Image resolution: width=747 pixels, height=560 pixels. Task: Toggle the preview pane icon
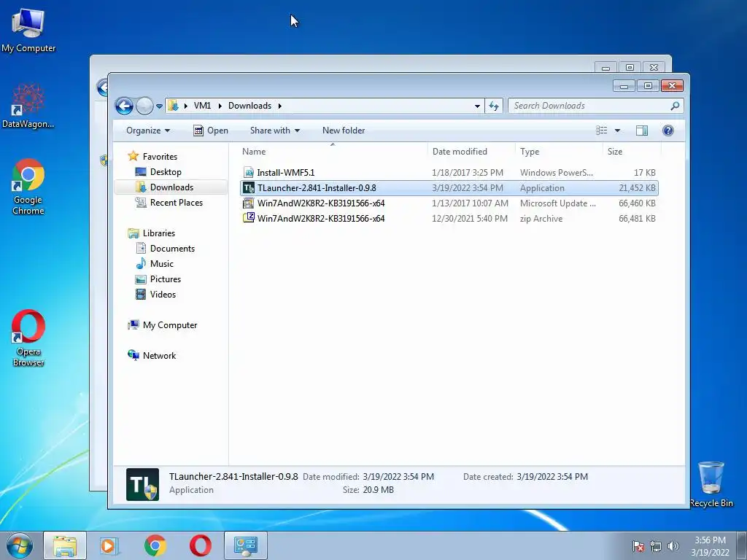point(642,131)
